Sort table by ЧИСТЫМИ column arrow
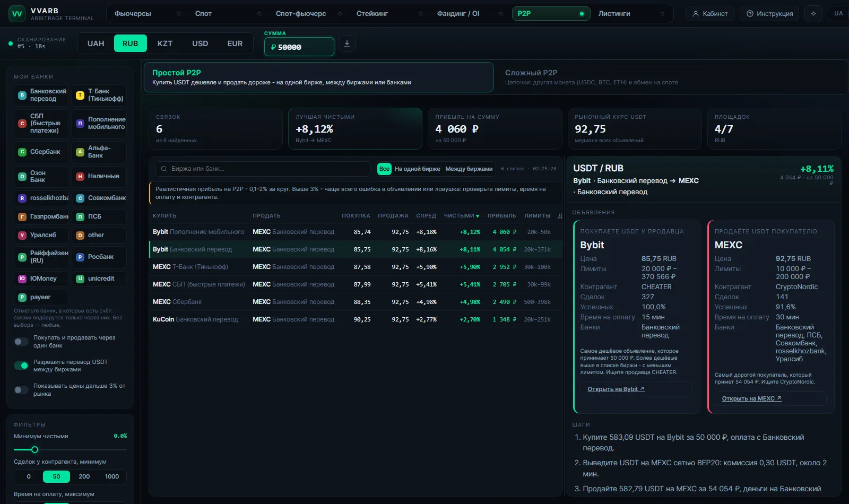Screen dimensions: 849x504 click(478, 216)
